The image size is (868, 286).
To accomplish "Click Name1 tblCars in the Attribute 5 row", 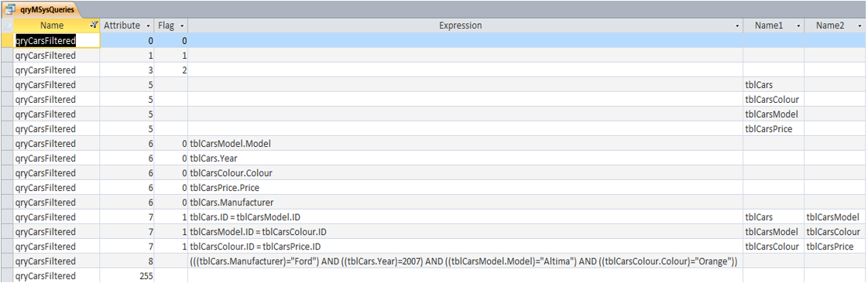I will click(x=774, y=84).
